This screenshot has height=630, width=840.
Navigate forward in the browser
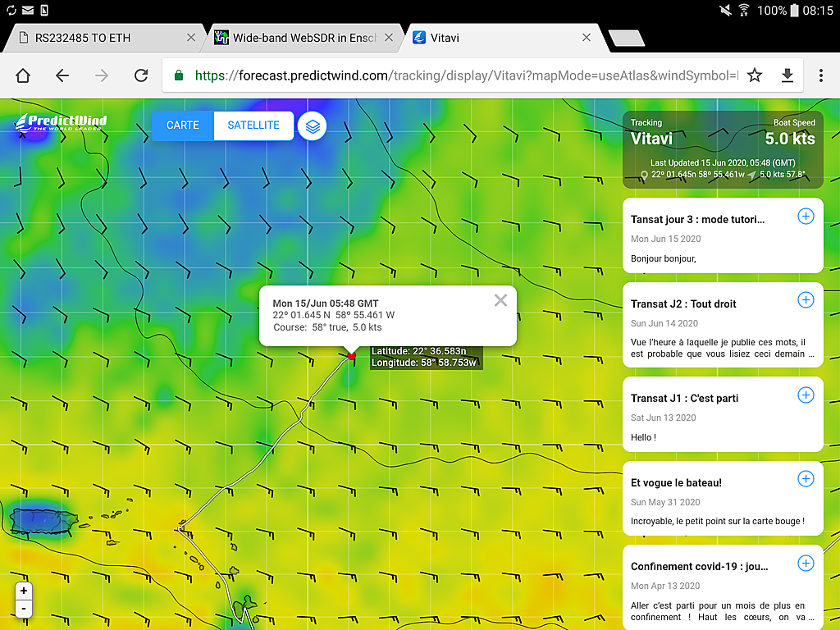coord(101,75)
